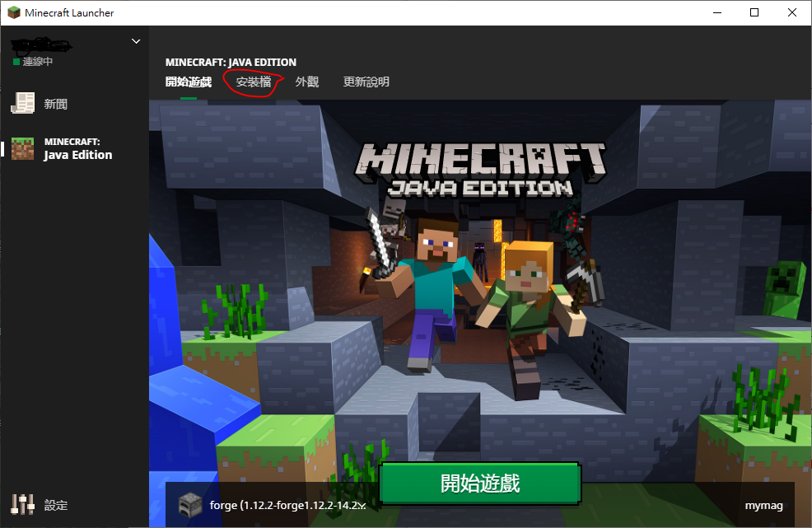Screen dimensions: 812x528
Task: Click the mymag username label
Action: click(x=764, y=506)
